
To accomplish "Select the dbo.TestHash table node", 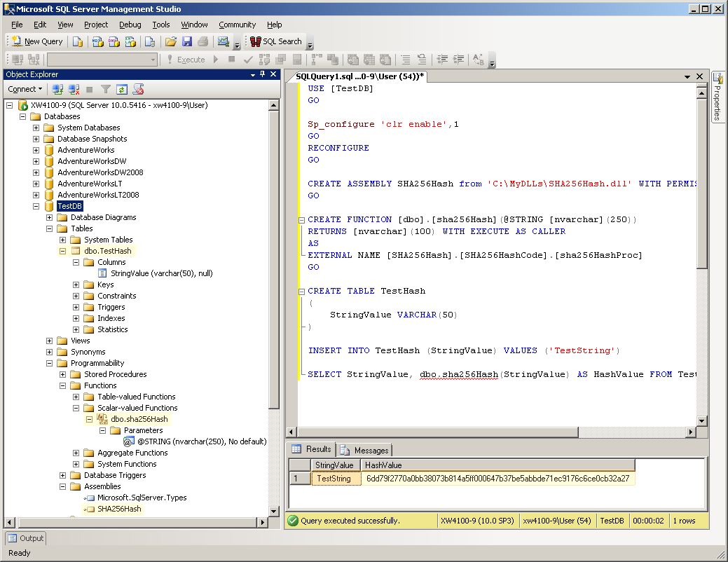I will 107,251.
